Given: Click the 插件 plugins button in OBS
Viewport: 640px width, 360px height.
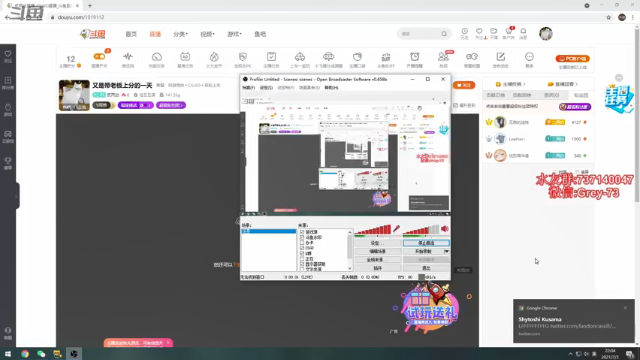Looking at the screenshot, I should (378, 268).
